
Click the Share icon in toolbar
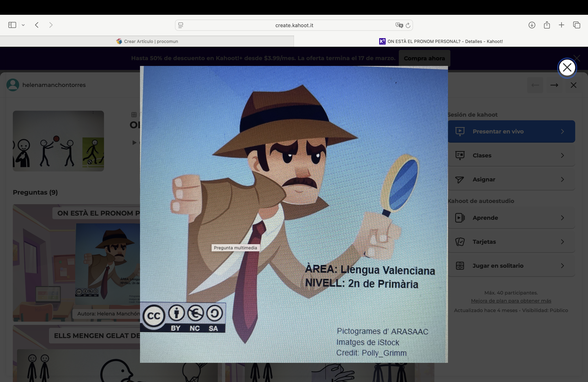(547, 25)
